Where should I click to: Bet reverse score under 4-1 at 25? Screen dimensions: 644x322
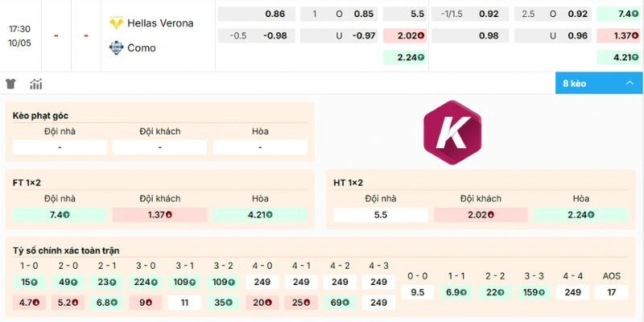(x=300, y=303)
